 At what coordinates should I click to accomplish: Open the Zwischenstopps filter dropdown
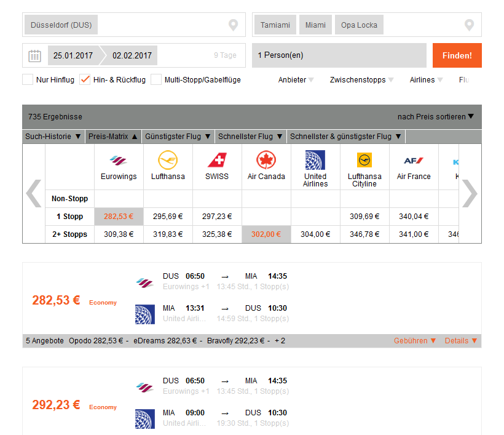[361, 80]
